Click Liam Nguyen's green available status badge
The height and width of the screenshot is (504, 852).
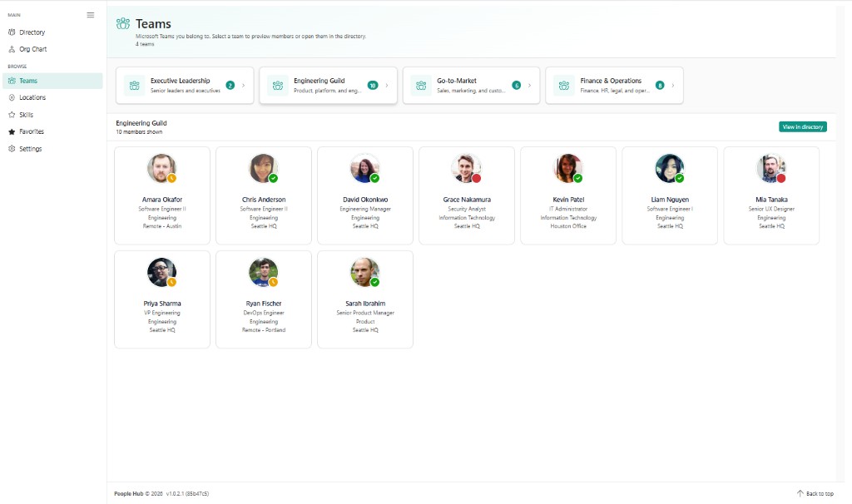click(x=680, y=178)
